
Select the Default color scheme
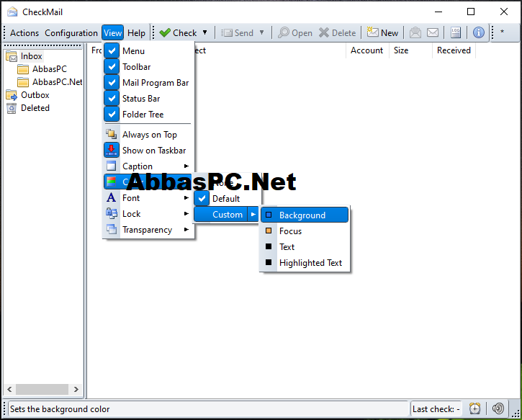click(227, 199)
